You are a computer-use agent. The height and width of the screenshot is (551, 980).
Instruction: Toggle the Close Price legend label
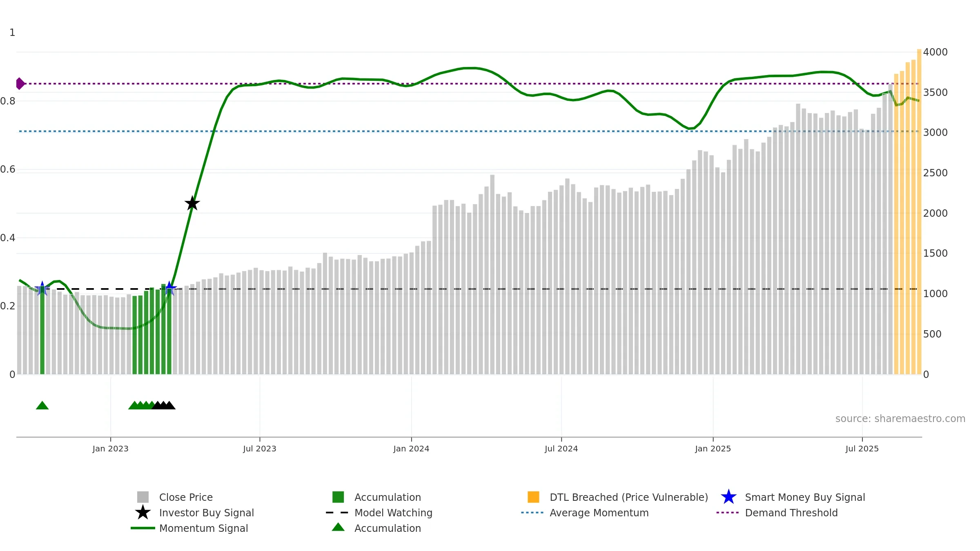(x=186, y=497)
